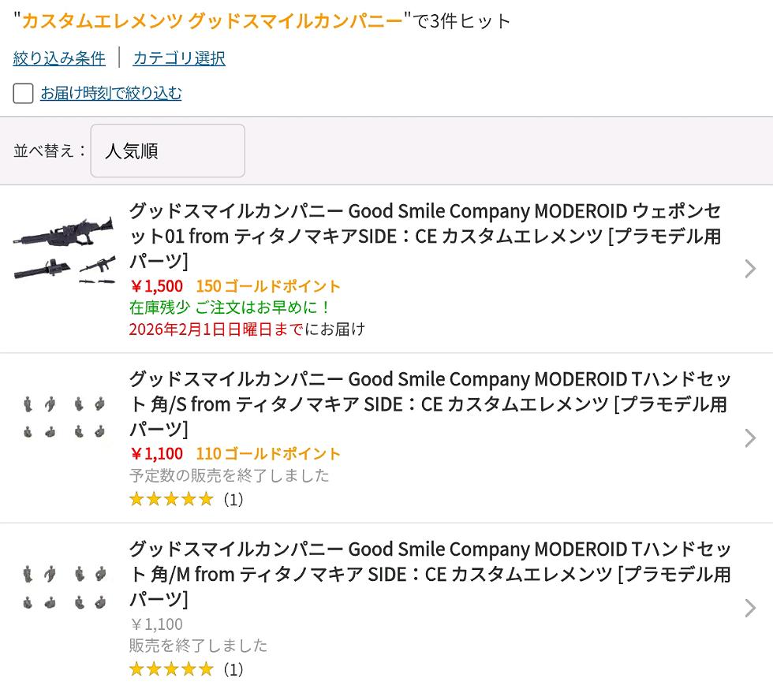
Task: Open the ウェポンセット01 product thumbnail
Action: (65, 249)
